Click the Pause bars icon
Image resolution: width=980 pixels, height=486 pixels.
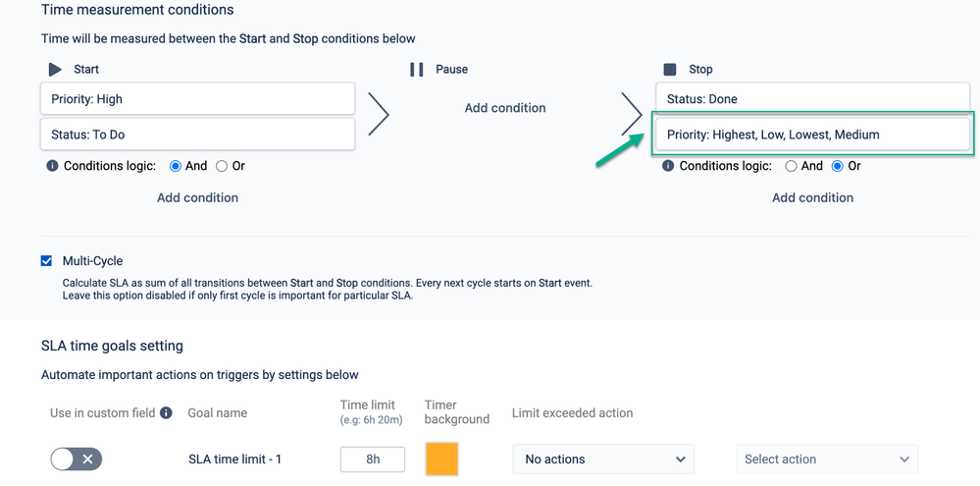point(417,70)
